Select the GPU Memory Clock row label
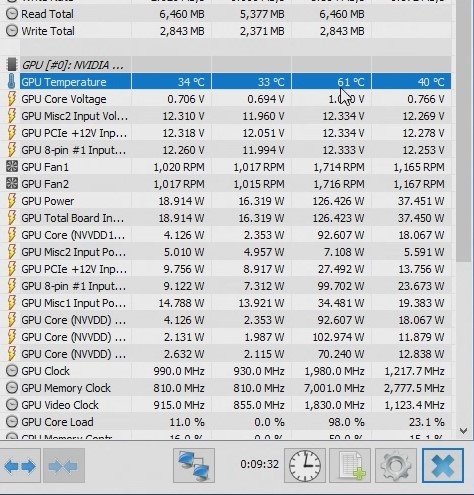 click(x=66, y=388)
